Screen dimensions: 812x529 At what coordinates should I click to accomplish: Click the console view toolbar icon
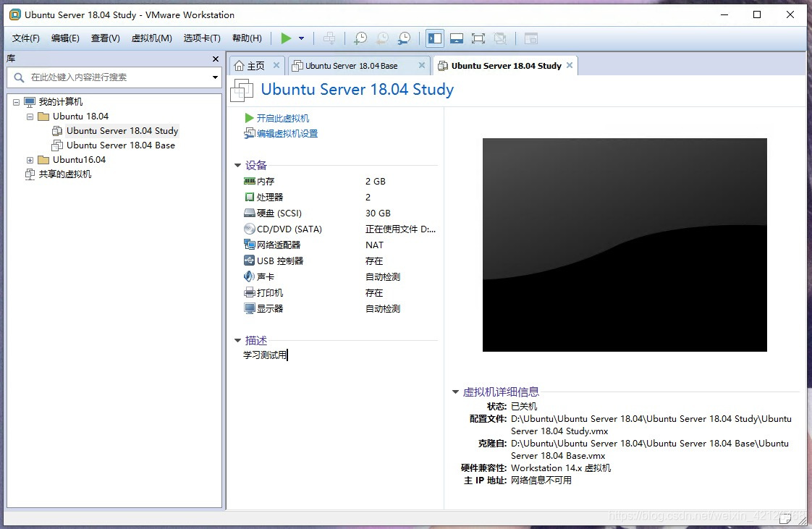pyautogui.click(x=530, y=38)
